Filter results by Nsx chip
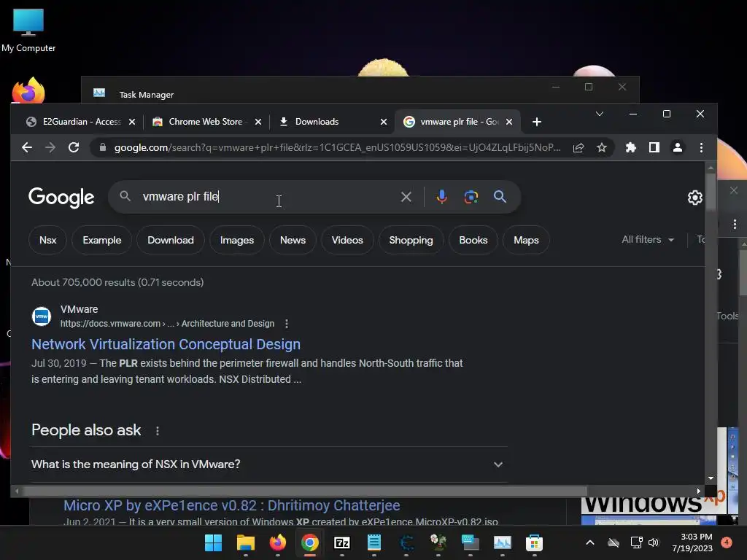Viewport: 747px width, 560px height. [x=47, y=240]
